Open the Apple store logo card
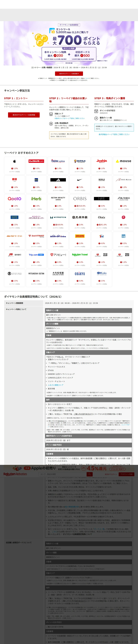138x644 pixels. tap(15, 161)
